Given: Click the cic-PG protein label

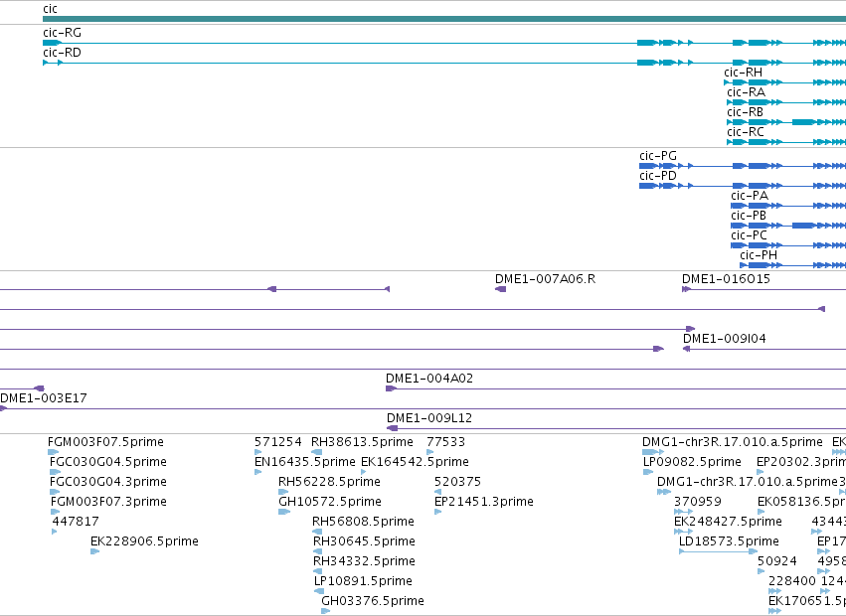Looking at the screenshot, I should (658, 156).
